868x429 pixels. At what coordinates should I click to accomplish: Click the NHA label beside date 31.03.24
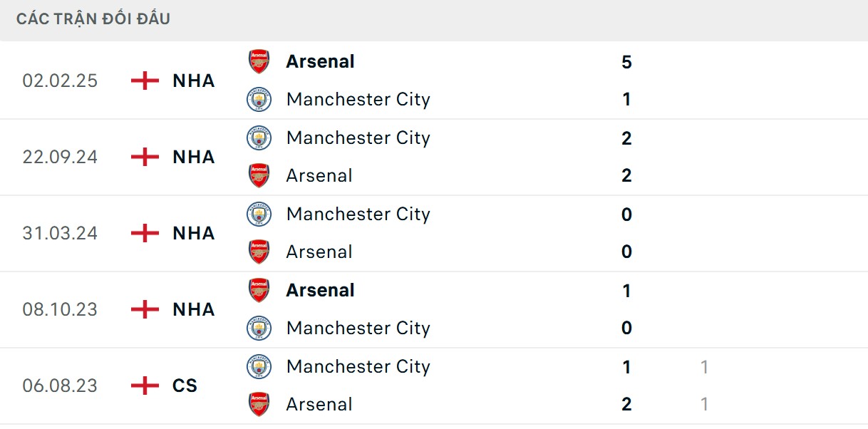click(x=193, y=233)
